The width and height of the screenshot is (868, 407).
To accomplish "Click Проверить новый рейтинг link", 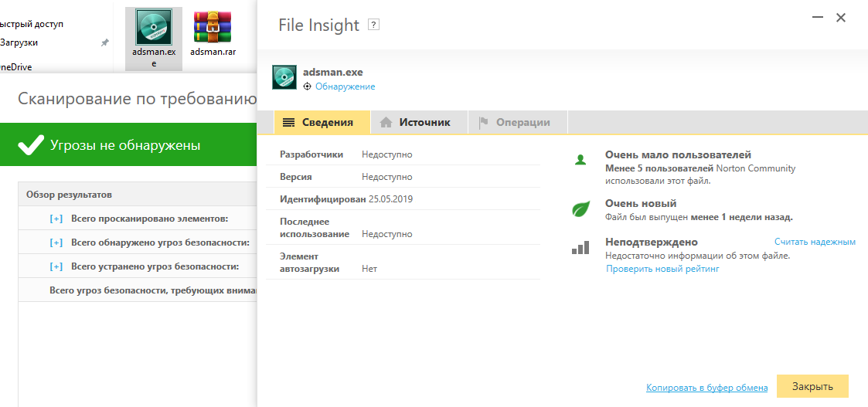I will coord(662,269).
